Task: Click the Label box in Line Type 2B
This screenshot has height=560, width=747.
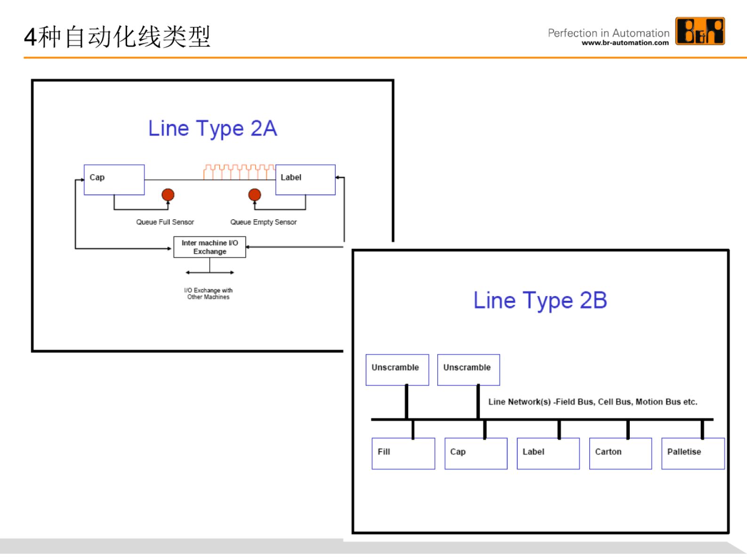Action: (x=548, y=453)
